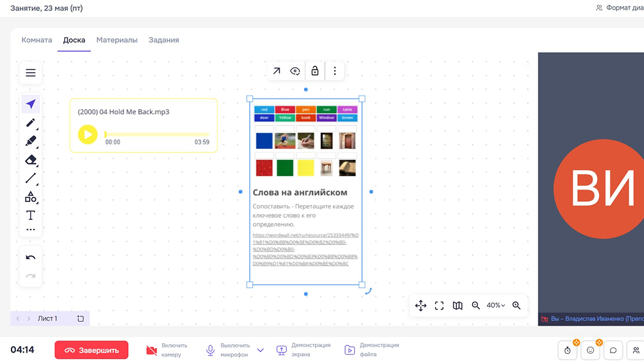Expand microphone options chevron
The height and width of the screenshot is (361, 644).
click(260, 350)
